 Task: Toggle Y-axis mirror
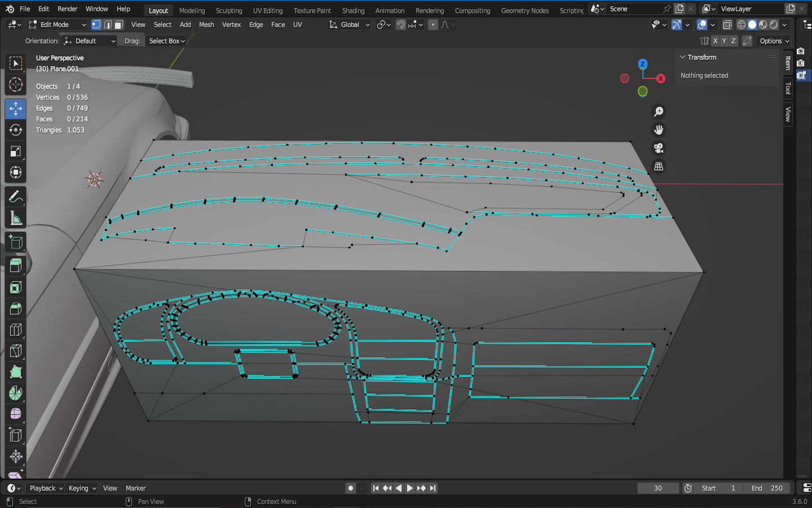pos(724,41)
